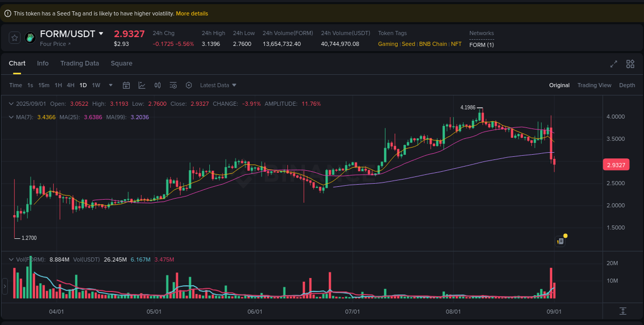Collapse the moving averages row chevron
This screenshot has height=325, width=644.
pyautogui.click(x=10, y=117)
